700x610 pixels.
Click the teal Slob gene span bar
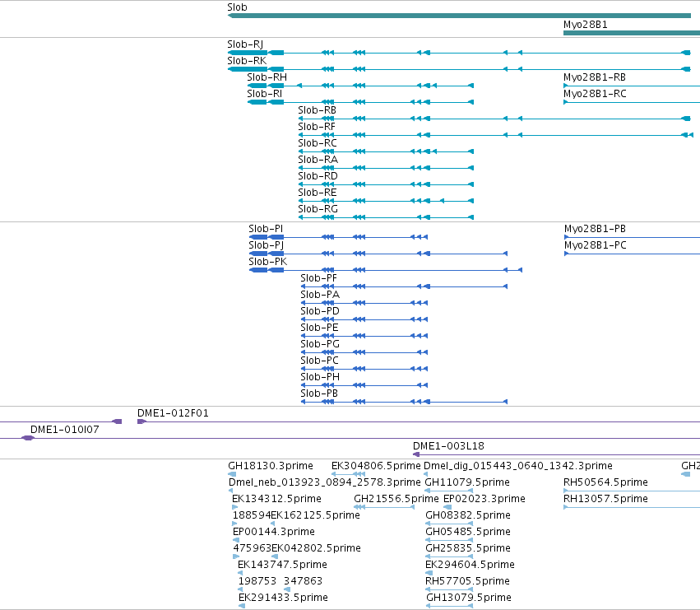(459, 16)
